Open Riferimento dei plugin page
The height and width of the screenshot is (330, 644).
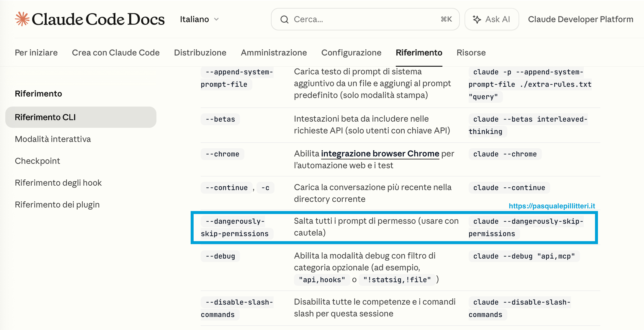[57, 205]
